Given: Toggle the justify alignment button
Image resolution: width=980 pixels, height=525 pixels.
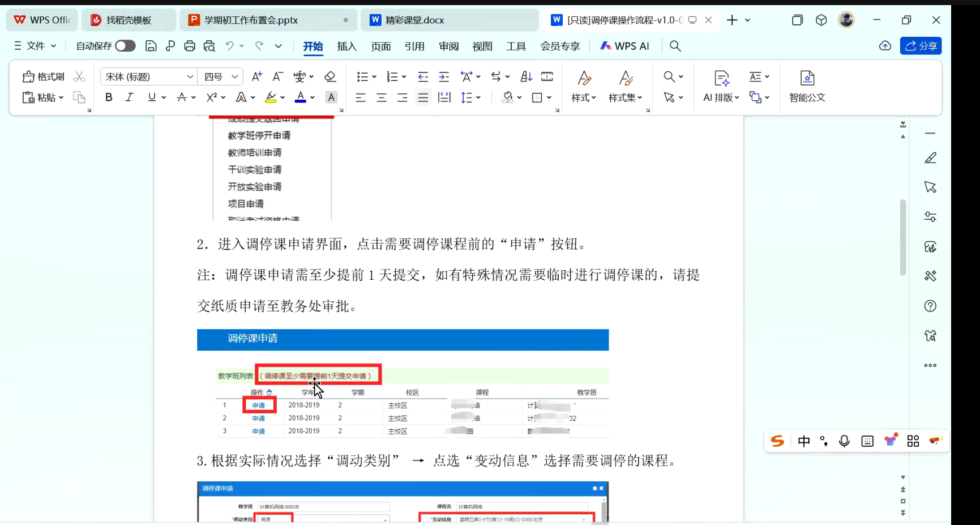Looking at the screenshot, I should coord(423,97).
